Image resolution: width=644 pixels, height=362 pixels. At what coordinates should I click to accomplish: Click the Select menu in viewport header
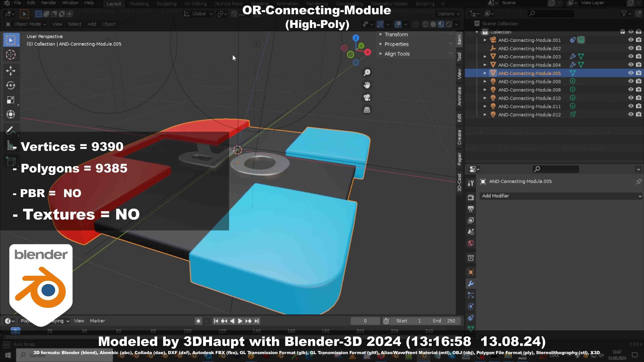pyautogui.click(x=75, y=24)
